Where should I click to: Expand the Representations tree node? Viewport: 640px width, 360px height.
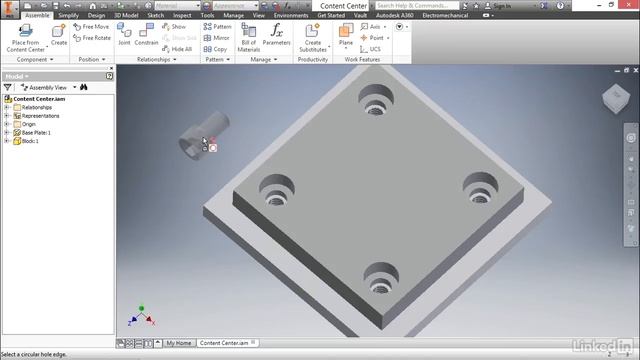(x=7, y=116)
